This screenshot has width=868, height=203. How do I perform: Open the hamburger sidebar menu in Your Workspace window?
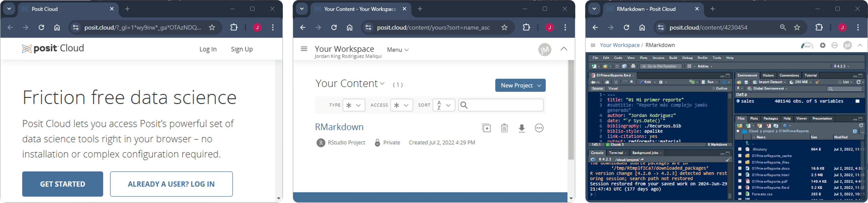click(x=304, y=49)
